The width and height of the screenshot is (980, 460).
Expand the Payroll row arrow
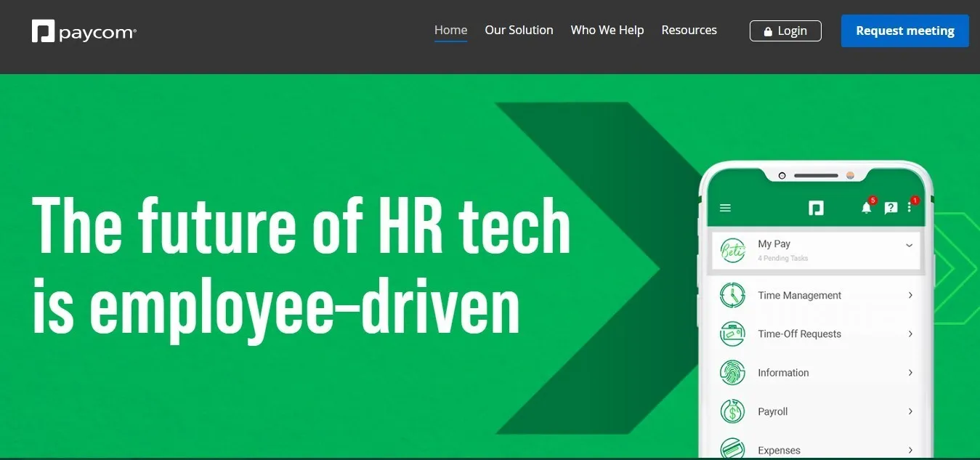(910, 411)
